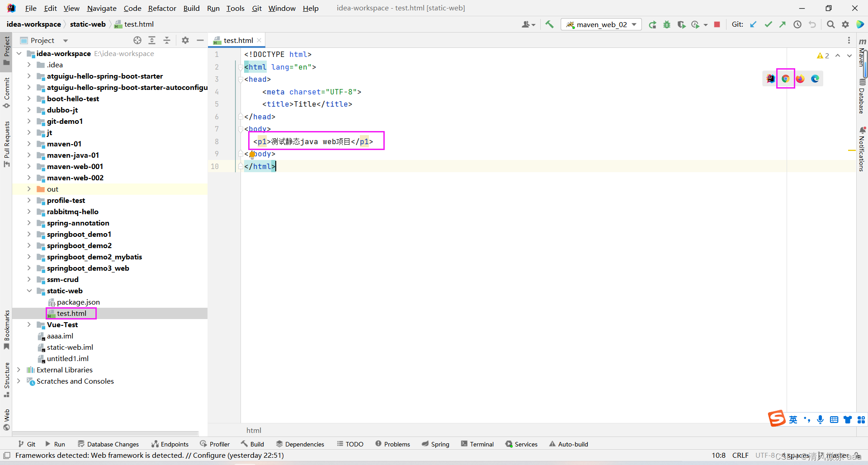Expand the maven-web-002 folder
The image size is (868, 465).
click(29, 178)
